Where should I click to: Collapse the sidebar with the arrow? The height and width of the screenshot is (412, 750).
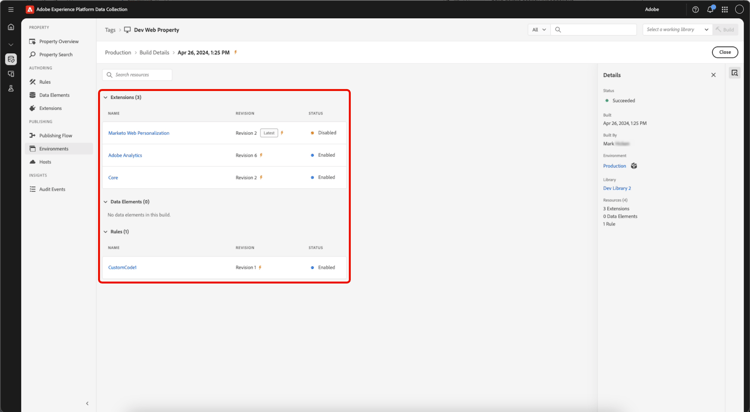point(87,403)
